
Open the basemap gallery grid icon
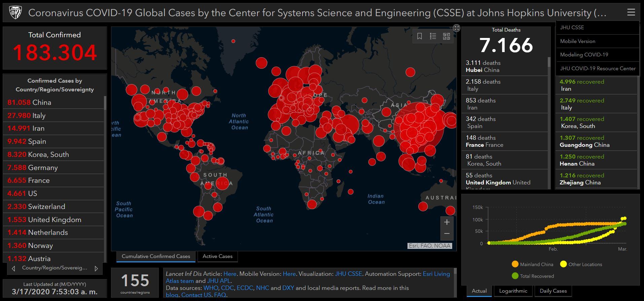pyautogui.click(x=446, y=36)
